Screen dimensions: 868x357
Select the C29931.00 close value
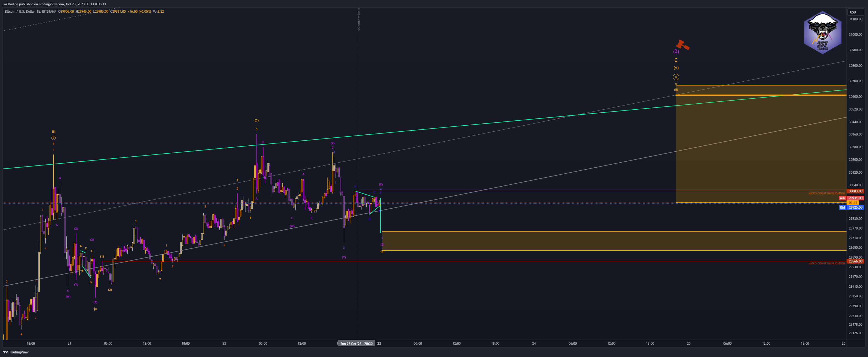tap(118, 12)
